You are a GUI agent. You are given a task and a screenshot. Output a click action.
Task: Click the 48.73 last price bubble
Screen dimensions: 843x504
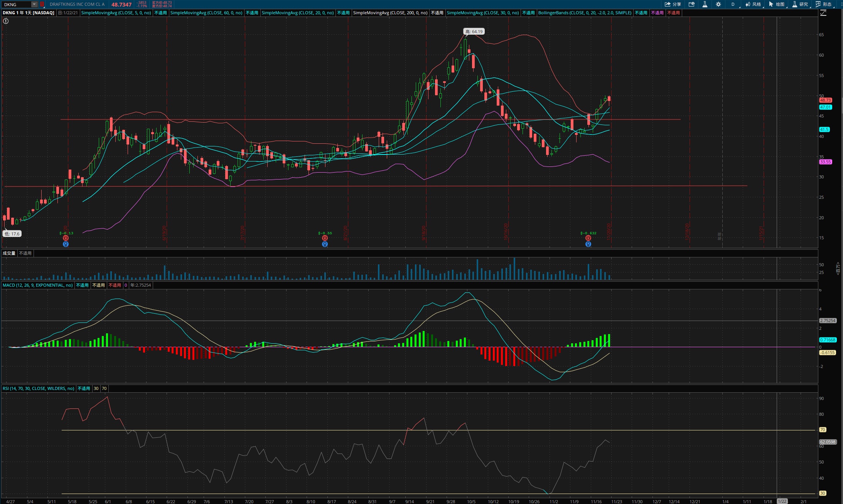[826, 100]
